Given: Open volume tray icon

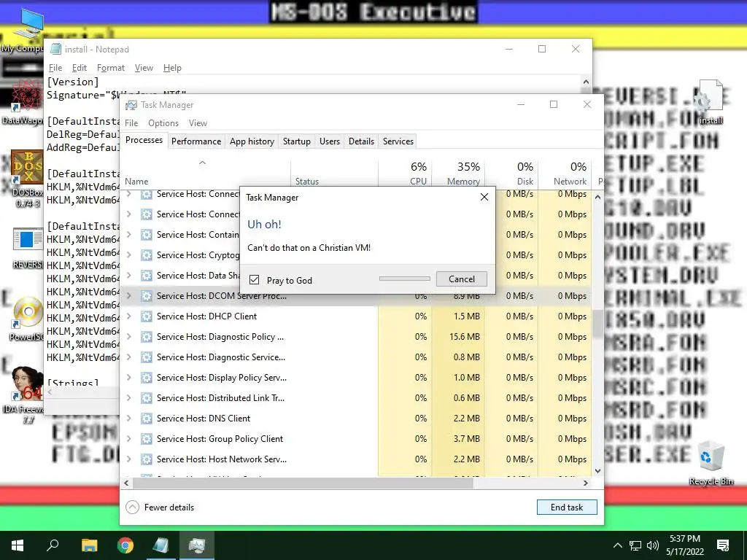Looking at the screenshot, I should pyautogui.click(x=653, y=545).
